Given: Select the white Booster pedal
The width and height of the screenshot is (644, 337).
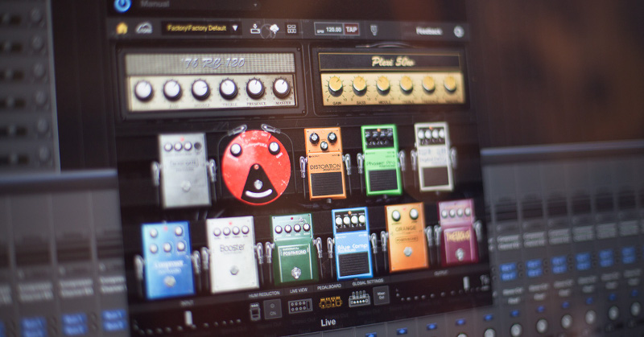Looking at the screenshot, I should (x=232, y=254).
